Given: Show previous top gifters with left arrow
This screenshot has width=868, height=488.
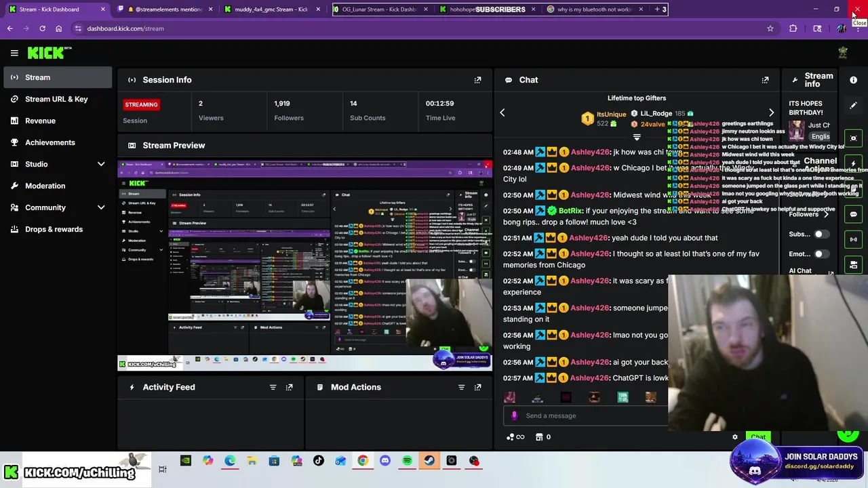Looking at the screenshot, I should pos(502,113).
